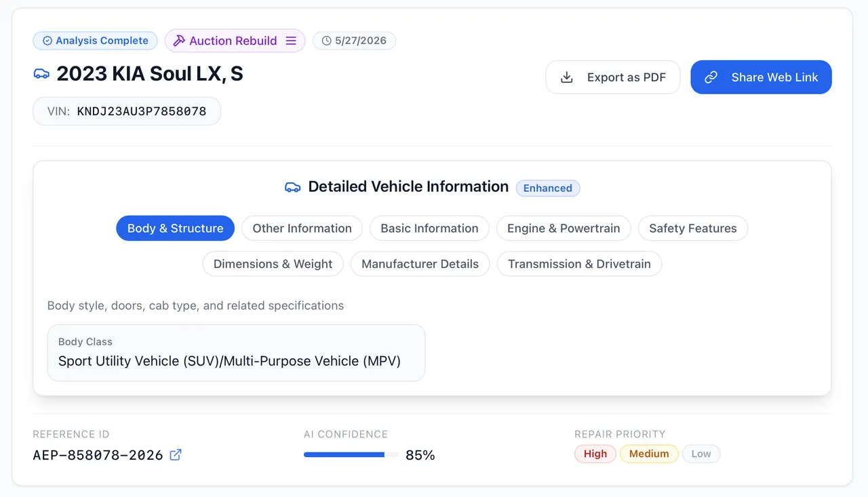Open the Other Information tab
The height and width of the screenshot is (497, 868).
pos(302,228)
